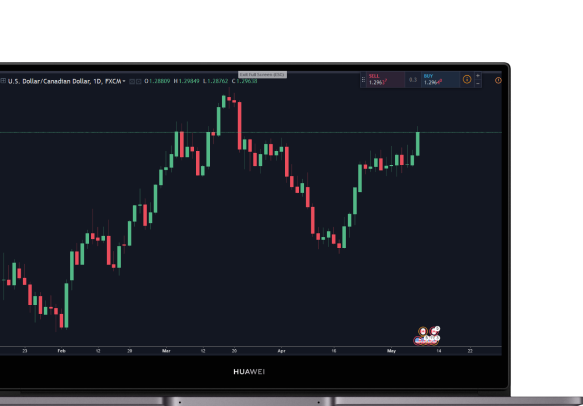Click the May label on the time axis
583x406 pixels.
[391, 351]
